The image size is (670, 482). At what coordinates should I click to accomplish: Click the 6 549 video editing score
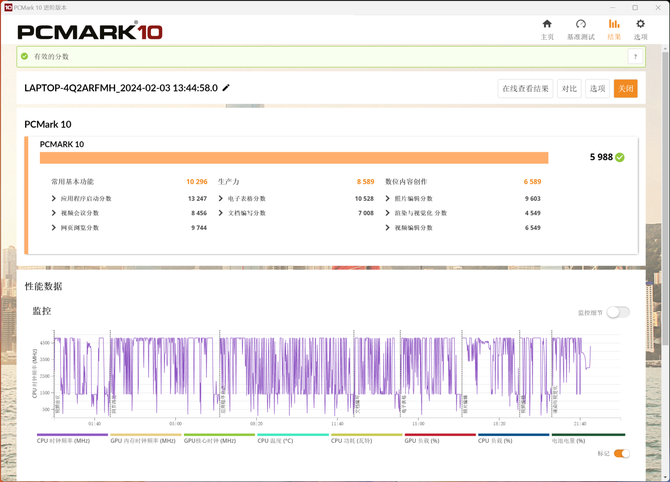[532, 228]
